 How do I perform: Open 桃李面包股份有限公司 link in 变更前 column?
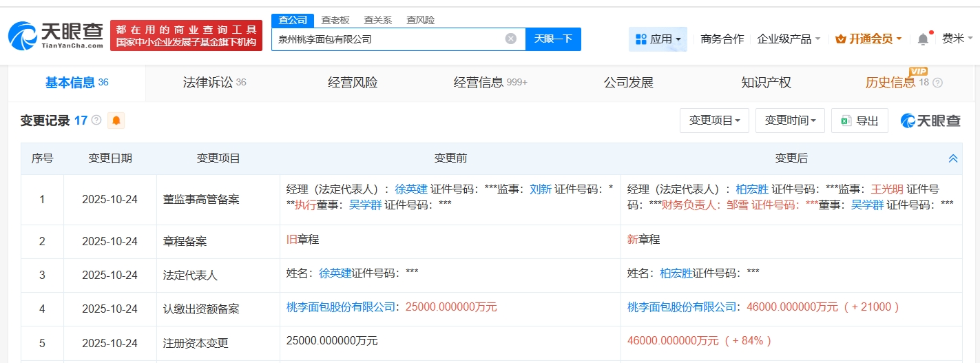coord(341,307)
